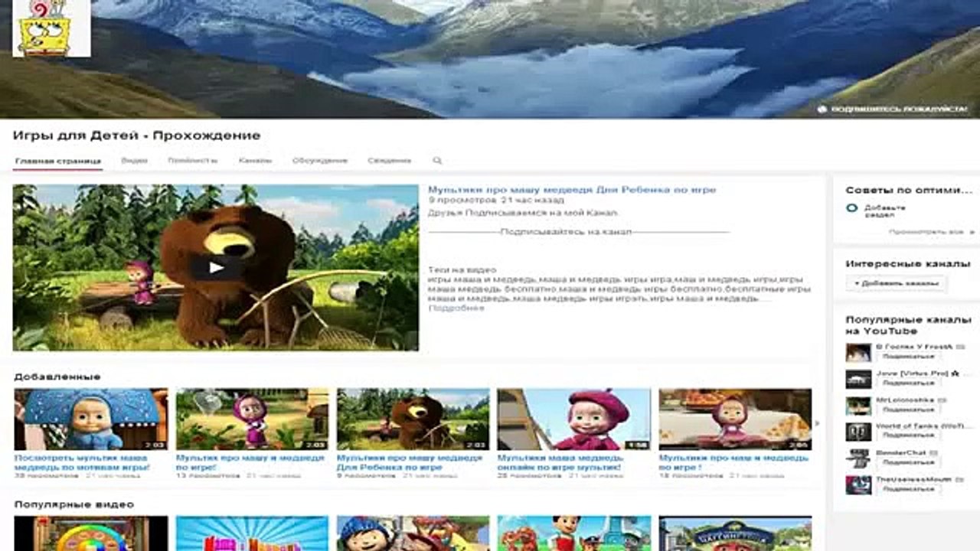Click the "Добавленные" section heading
This screenshot has height=551, width=980.
[x=57, y=377]
